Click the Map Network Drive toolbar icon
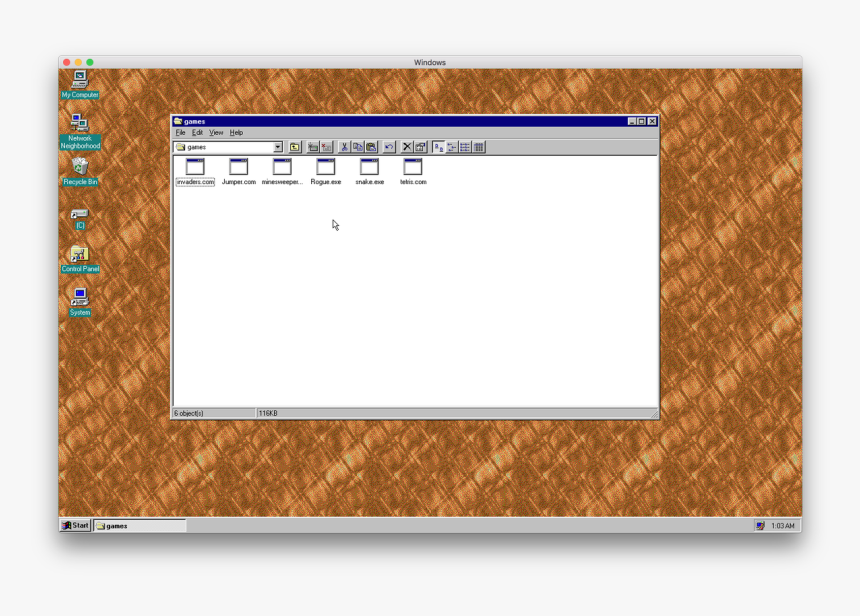The height and width of the screenshot is (616, 860). pos(313,147)
